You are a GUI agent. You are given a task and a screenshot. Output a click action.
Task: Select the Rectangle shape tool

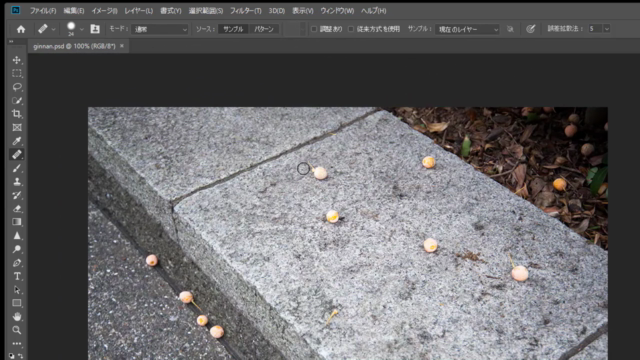(17, 303)
